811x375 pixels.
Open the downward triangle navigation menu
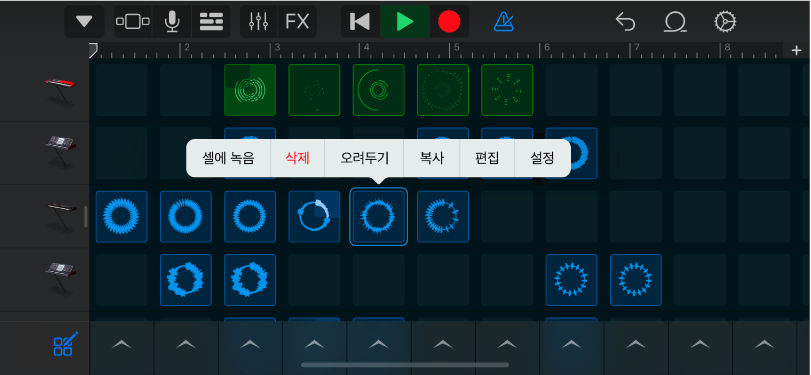coord(84,22)
